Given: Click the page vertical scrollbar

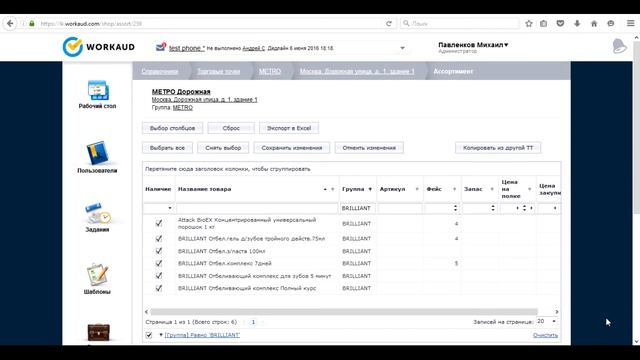Looking at the screenshot, I should pos(636,127).
